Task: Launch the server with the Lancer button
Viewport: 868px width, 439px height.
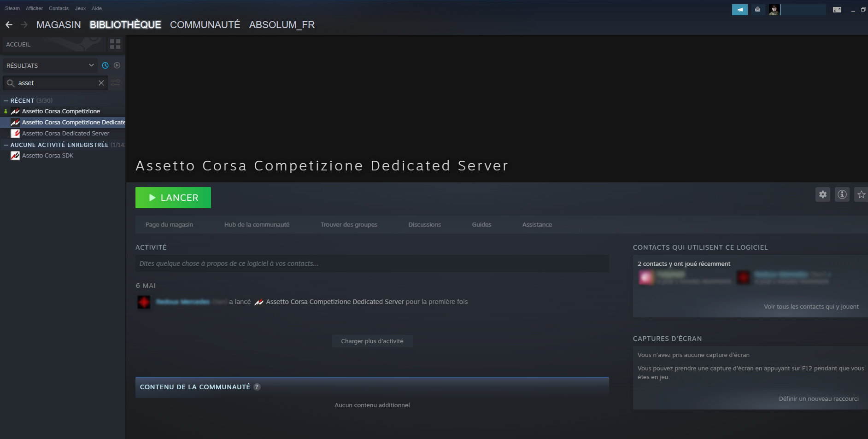Action: click(173, 198)
